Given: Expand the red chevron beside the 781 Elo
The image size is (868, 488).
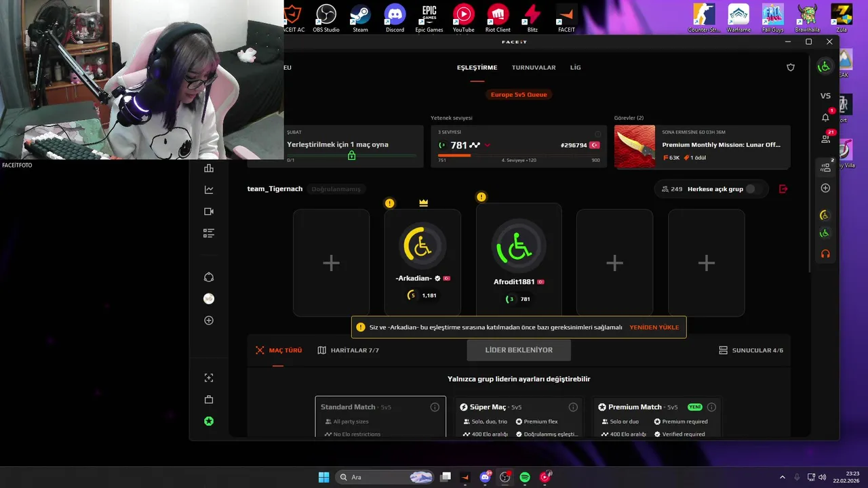Looking at the screenshot, I should click(487, 145).
